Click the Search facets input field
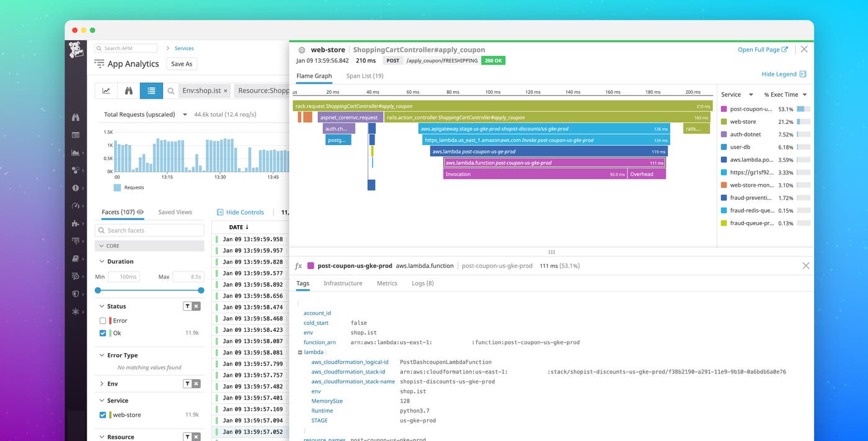The height and width of the screenshot is (441, 868). [149, 230]
